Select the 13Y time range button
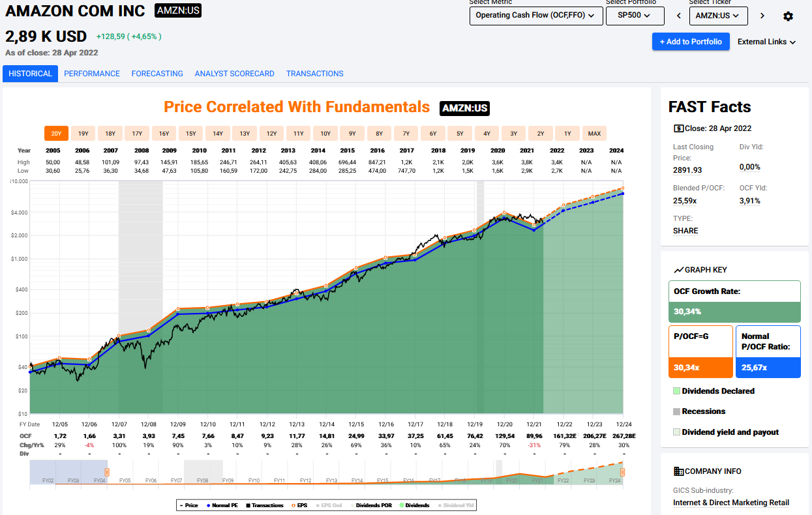Image resolution: width=812 pixels, height=515 pixels. click(245, 134)
